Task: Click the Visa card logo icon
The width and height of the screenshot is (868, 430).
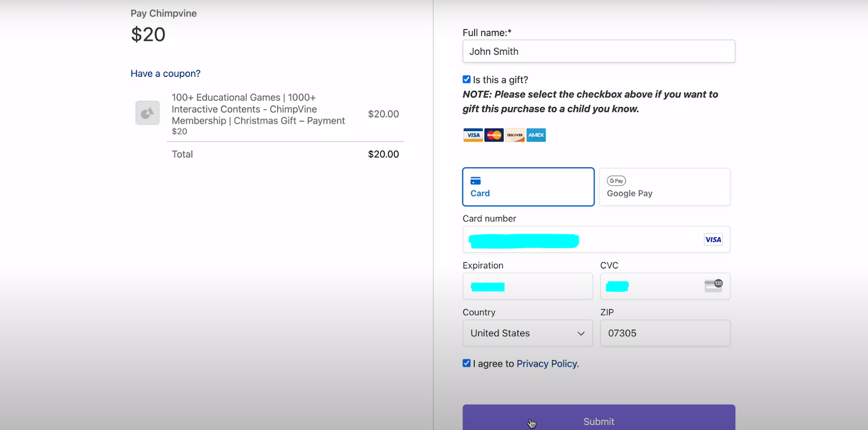Action: tap(473, 135)
